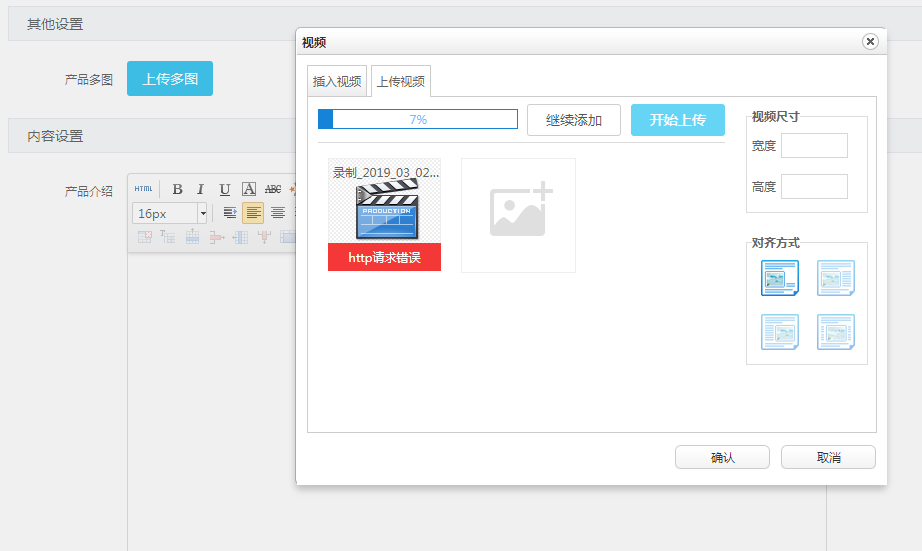The height and width of the screenshot is (551, 922).
Task: Switch to the 插入视频 tab
Action: pos(337,81)
